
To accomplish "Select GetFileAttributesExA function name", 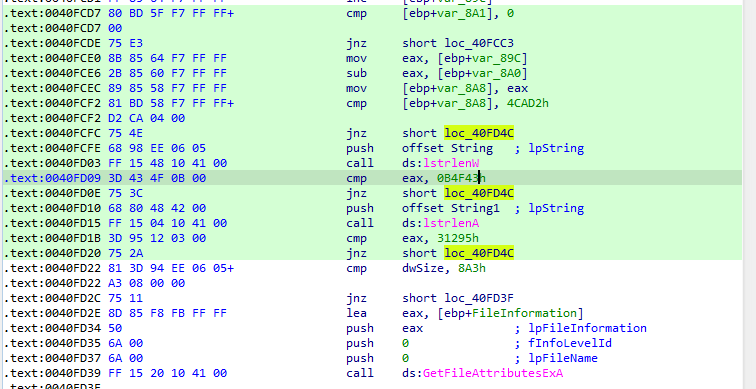I will 493,373.
